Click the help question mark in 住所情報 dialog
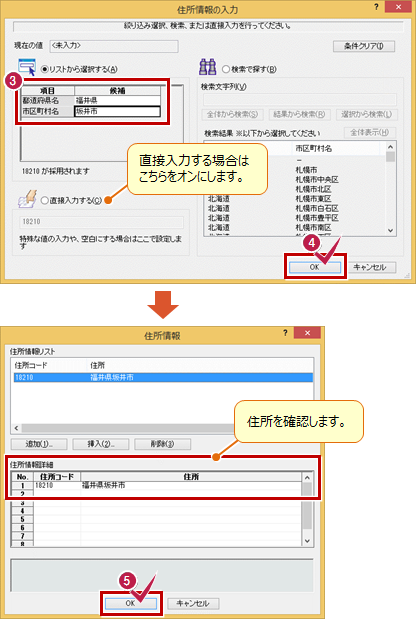Image resolution: width=416 pixels, height=619 pixels. [x=285, y=333]
